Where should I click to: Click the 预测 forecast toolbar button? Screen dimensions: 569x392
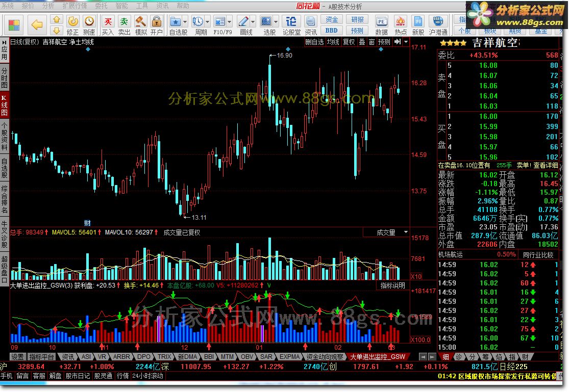click(357, 31)
